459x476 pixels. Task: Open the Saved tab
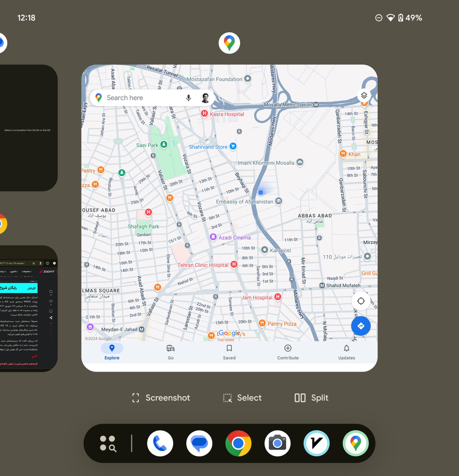pyautogui.click(x=229, y=352)
